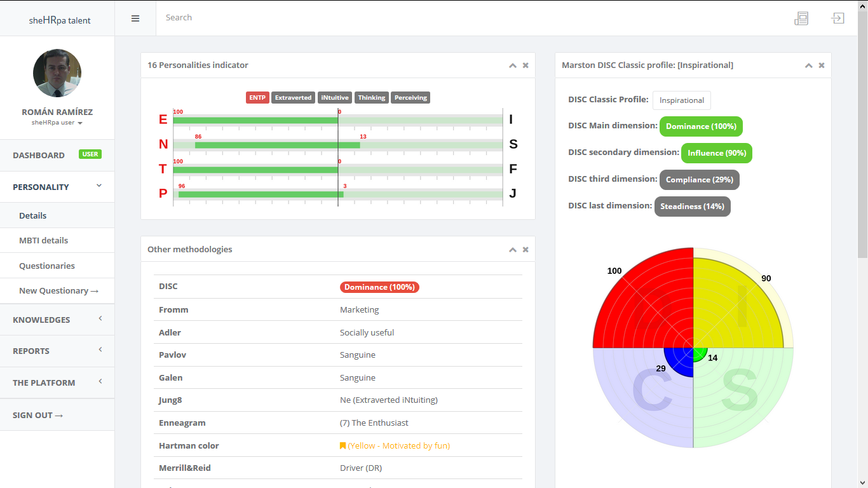This screenshot has height=488, width=868.
Task: Click Román Ramírez profile avatar
Action: pos(57,73)
